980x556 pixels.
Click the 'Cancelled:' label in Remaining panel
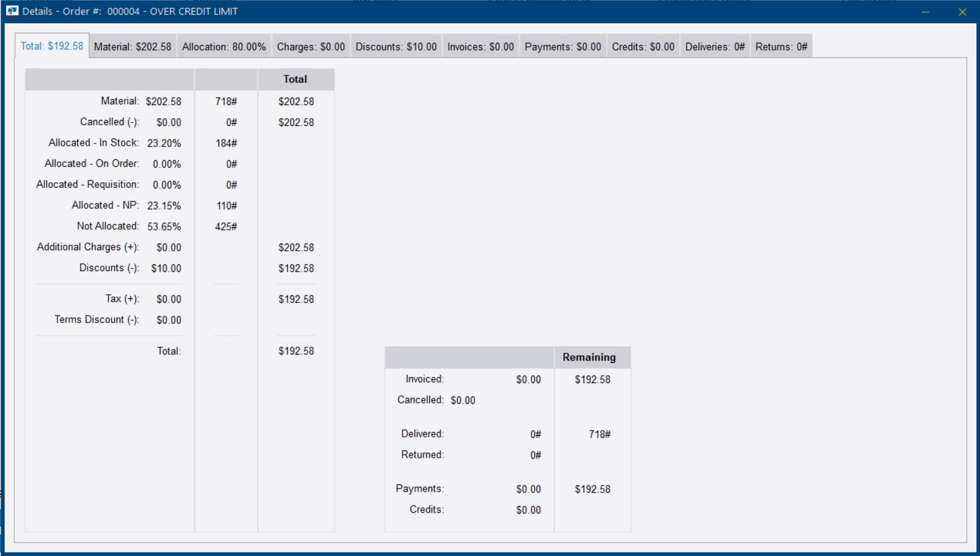(421, 400)
